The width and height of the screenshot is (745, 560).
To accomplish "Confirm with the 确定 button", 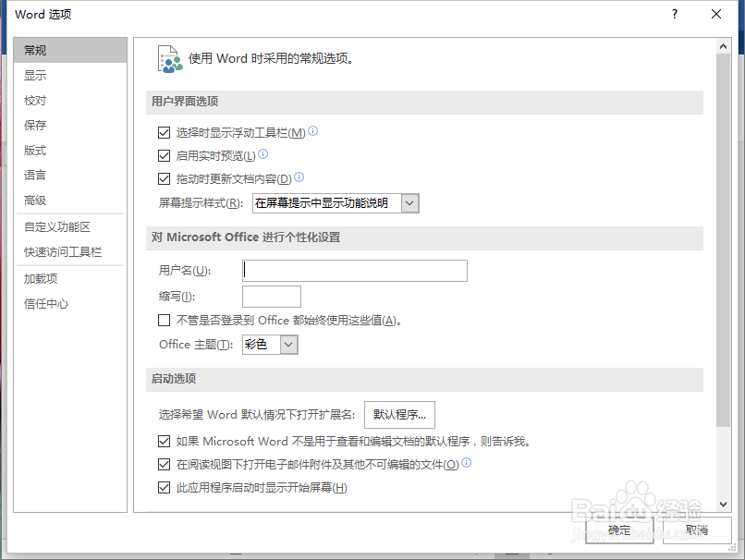I will pos(619,530).
